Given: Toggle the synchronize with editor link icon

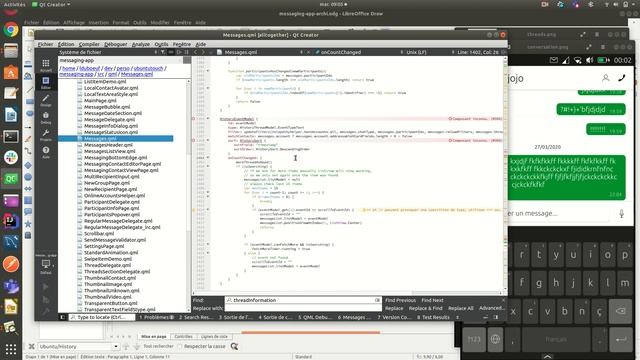Looking at the screenshot, I should [171, 52].
